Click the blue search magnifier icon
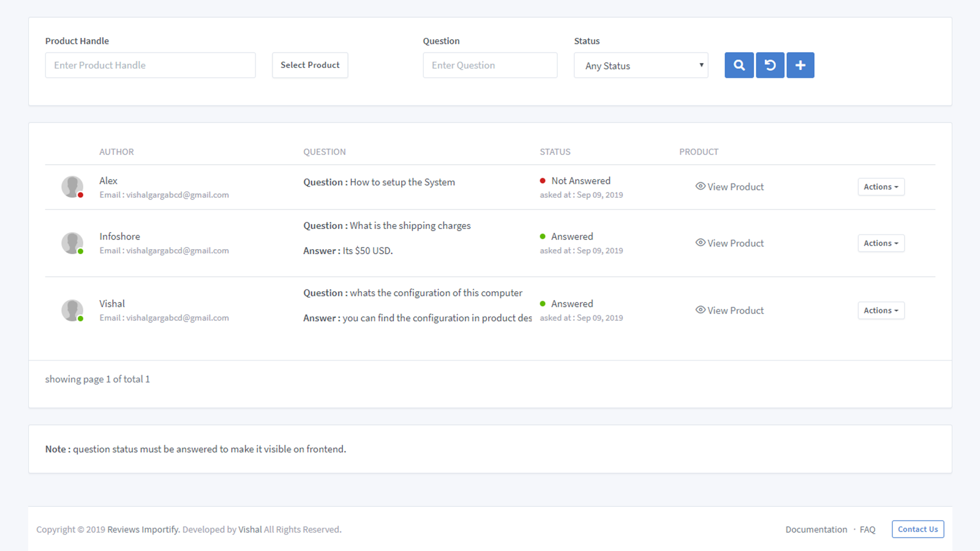Image resolution: width=980 pixels, height=551 pixels. point(739,65)
